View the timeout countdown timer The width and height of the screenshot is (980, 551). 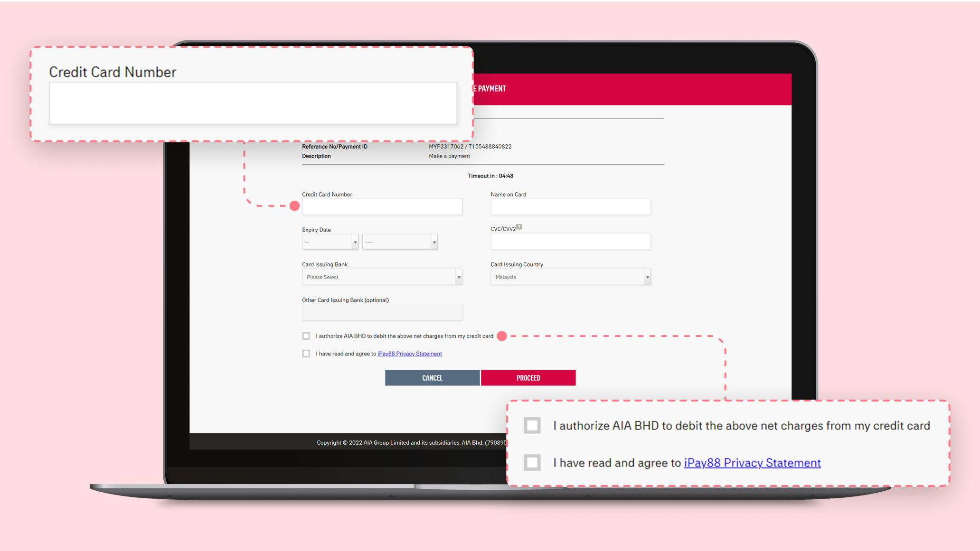(x=490, y=176)
